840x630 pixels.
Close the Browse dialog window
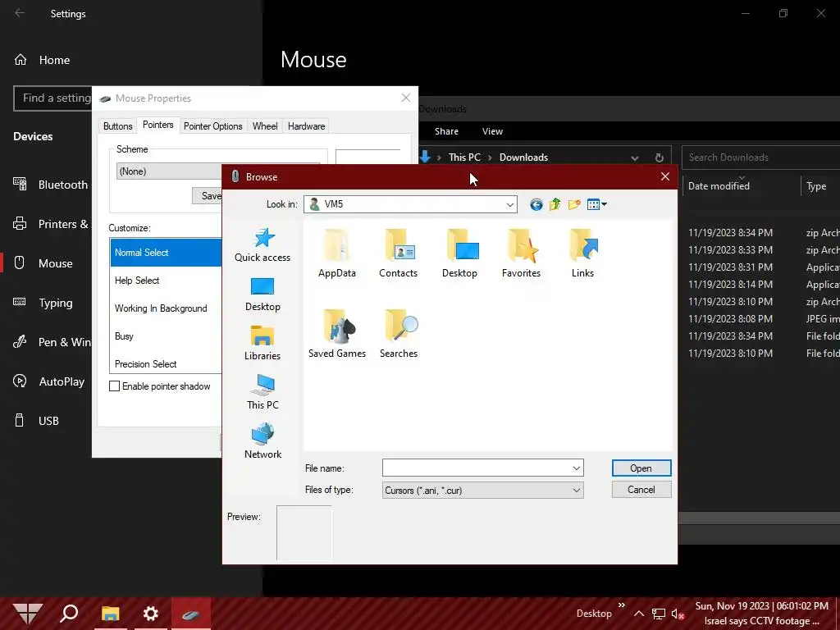click(664, 176)
